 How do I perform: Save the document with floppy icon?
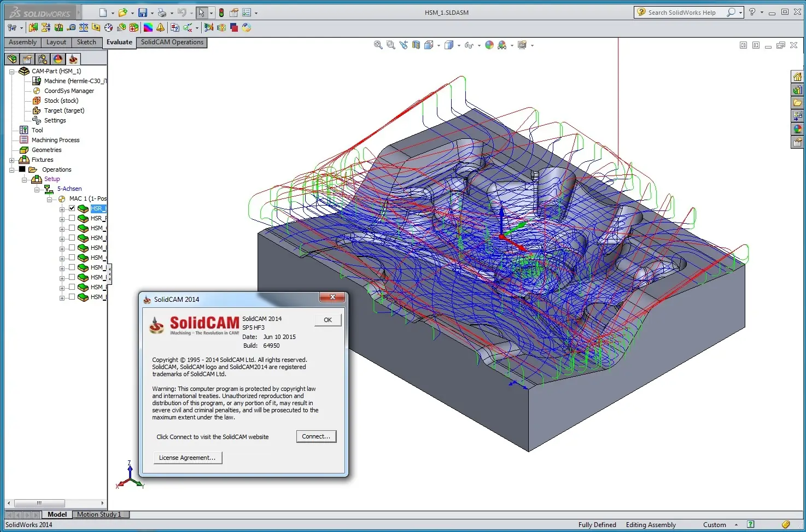tap(143, 13)
